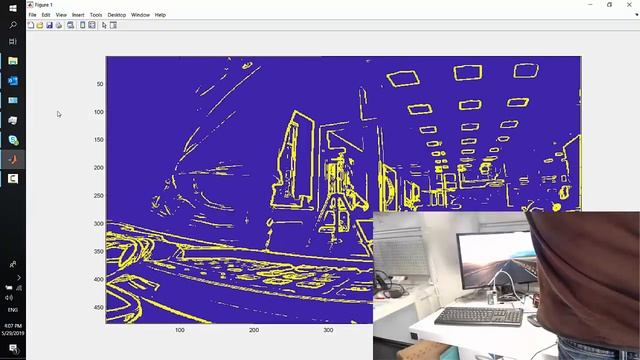
Task: Click y-axis tick label 250
Action: coord(99,196)
